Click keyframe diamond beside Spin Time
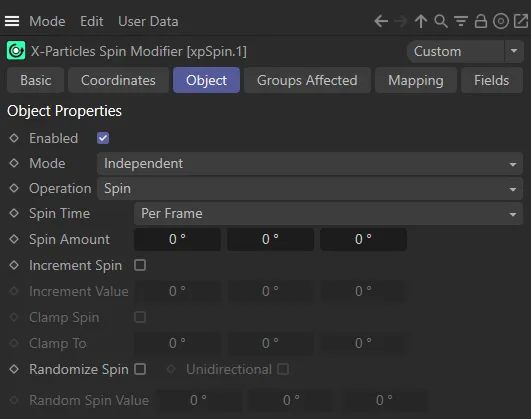531x419 pixels. (14, 213)
